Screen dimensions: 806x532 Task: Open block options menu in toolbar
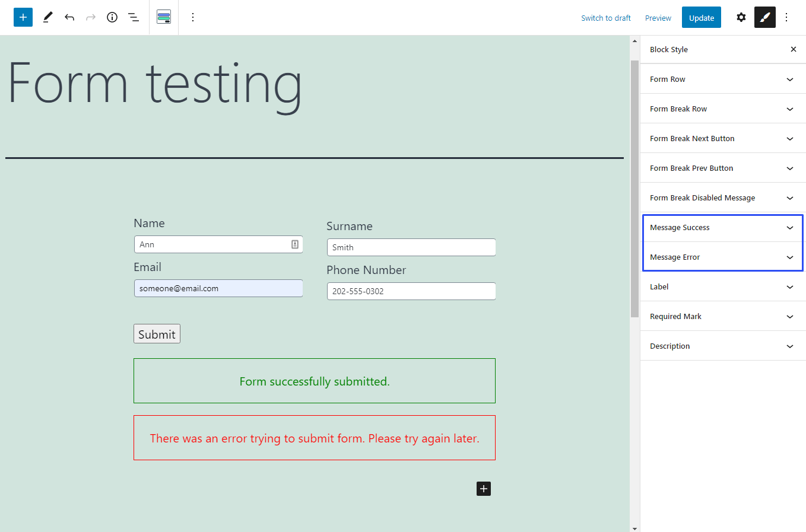click(192, 17)
